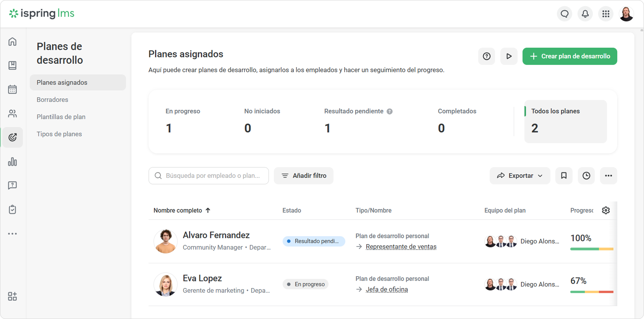Viewport: 644px width, 319px height.
Task: Click the employee or plan search field
Action: pos(209,176)
